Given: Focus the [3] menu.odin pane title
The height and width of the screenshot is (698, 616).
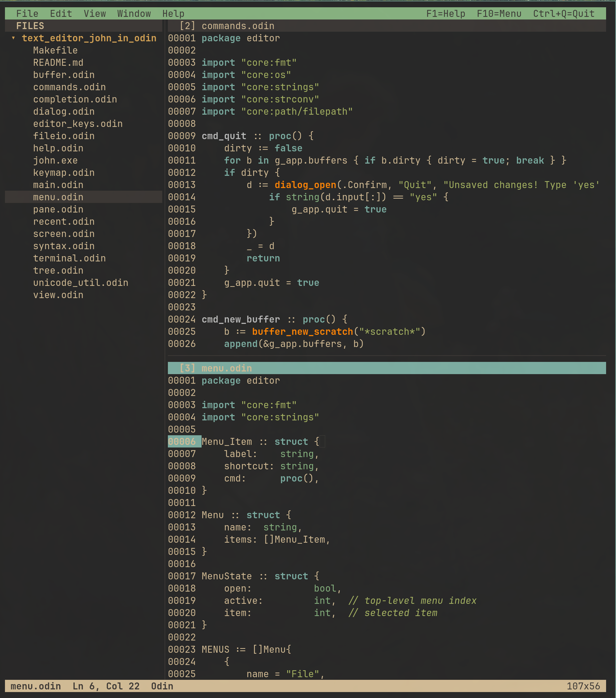Looking at the screenshot, I should tap(387, 368).
